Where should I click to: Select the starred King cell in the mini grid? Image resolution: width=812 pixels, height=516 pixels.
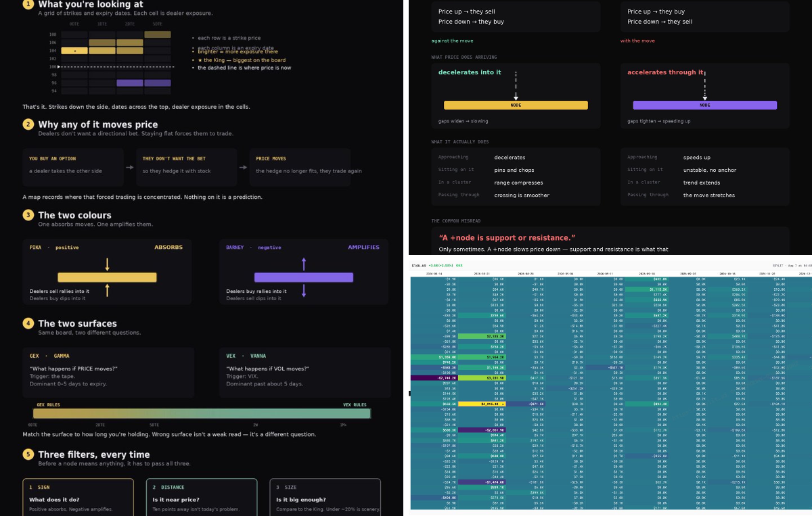click(x=74, y=51)
